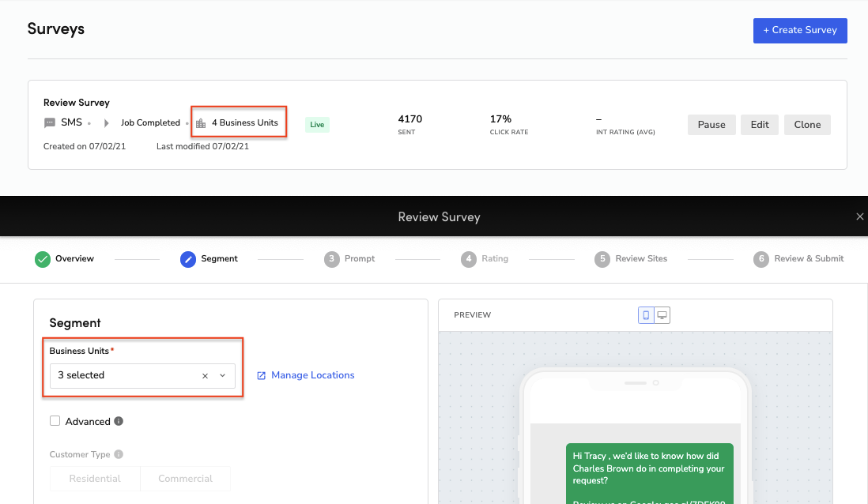Click the Last modified 07/02/21 text
The height and width of the screenshot is (504, 868).
202,147
